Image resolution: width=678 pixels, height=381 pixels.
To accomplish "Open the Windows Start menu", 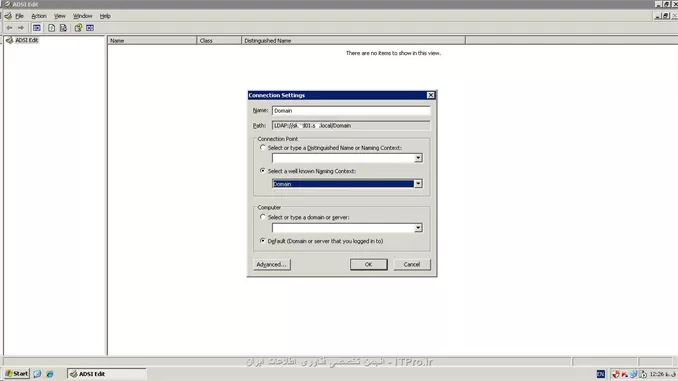I will [x=16, y=374].
